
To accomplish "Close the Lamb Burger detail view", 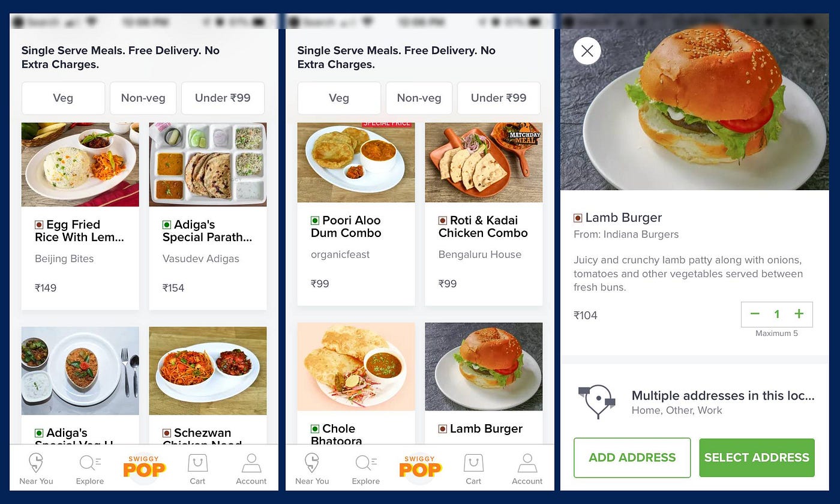I will pos(587,51).
